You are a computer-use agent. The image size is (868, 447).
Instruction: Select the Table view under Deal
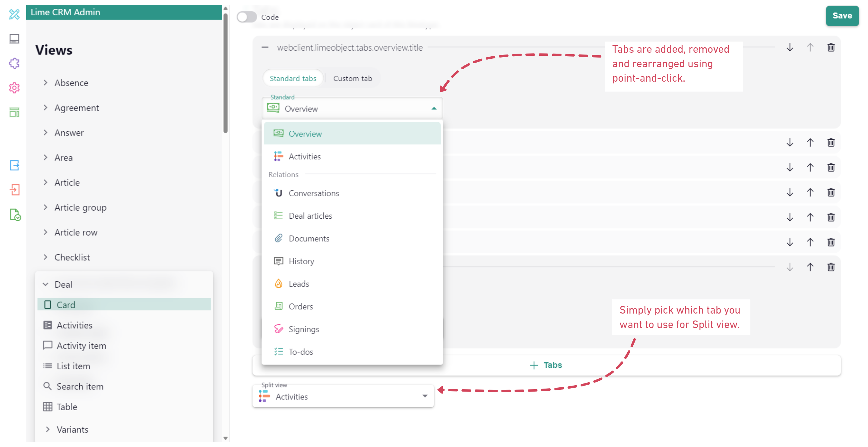[x=67, y=407]
